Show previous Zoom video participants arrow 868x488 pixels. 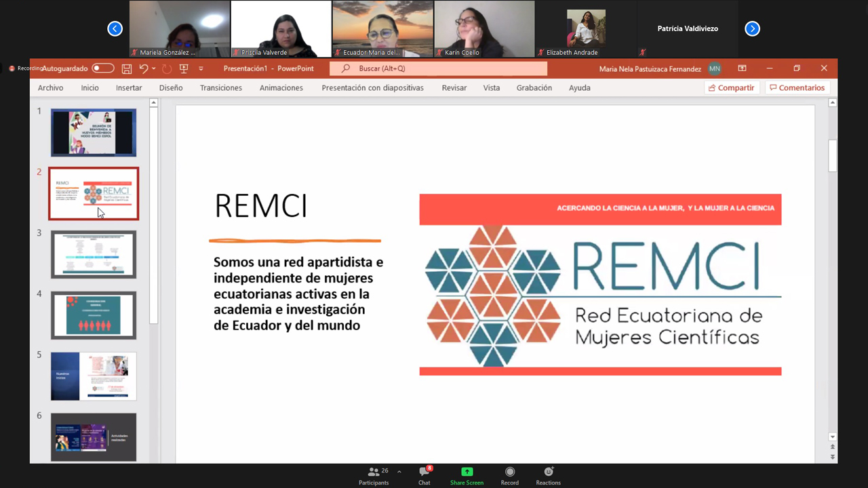pos(115,28)
